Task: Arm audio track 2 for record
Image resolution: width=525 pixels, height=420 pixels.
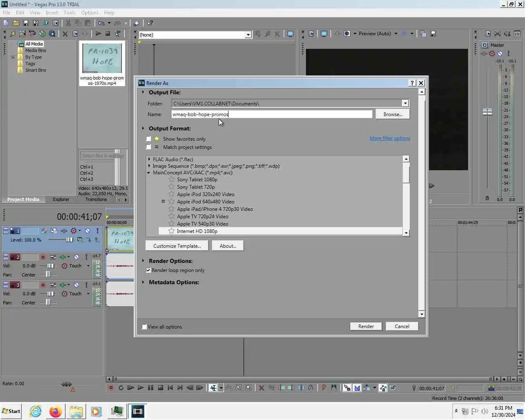Action: click(x=43, y=257)
